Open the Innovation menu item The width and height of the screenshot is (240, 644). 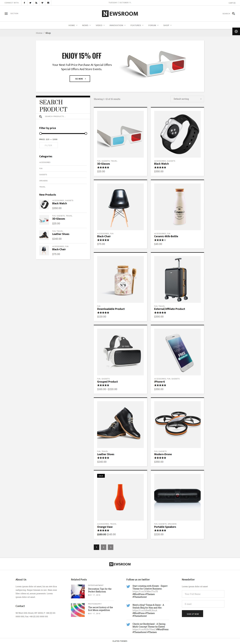click(117, 25)
